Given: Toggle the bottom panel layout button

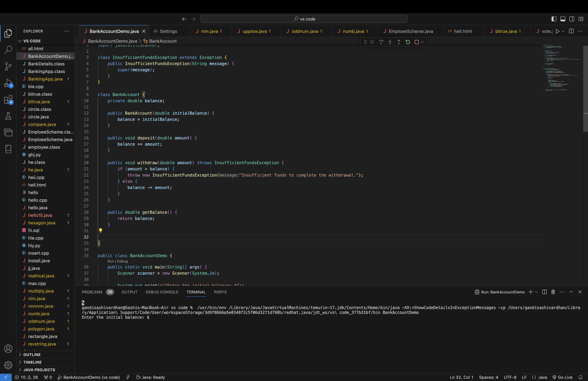Looking at the screenshot, I should point(563,19).
